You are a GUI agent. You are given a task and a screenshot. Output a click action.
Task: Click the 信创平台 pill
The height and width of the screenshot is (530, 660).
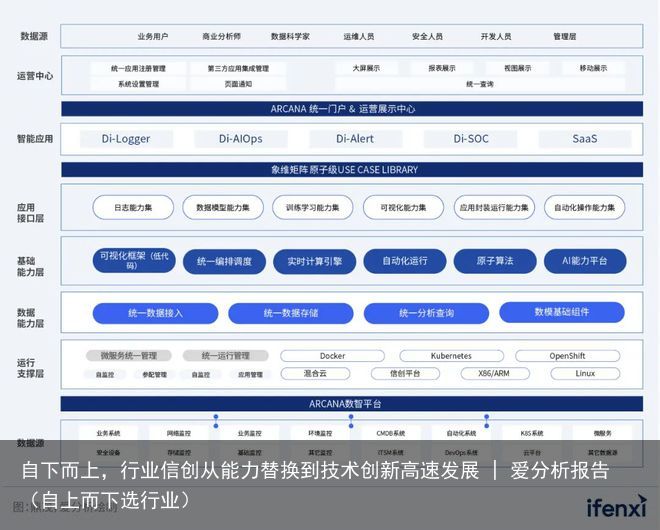coord(405,373)
